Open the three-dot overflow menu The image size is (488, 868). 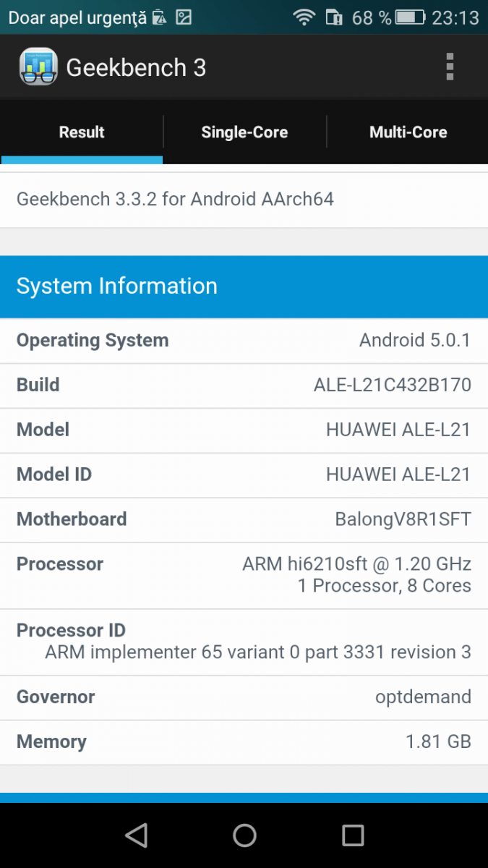[x=450, y=67]
